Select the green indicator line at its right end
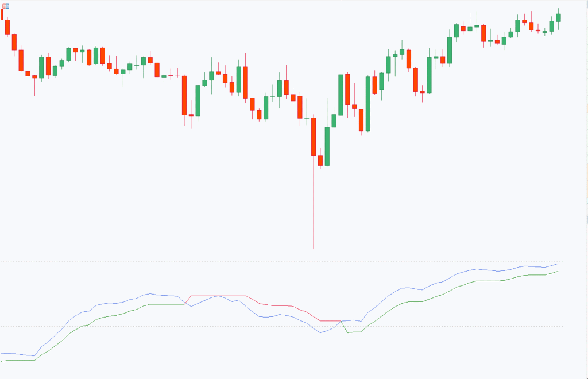The width and height of the screenshot is (588, 379). click(x=556, y=272)
